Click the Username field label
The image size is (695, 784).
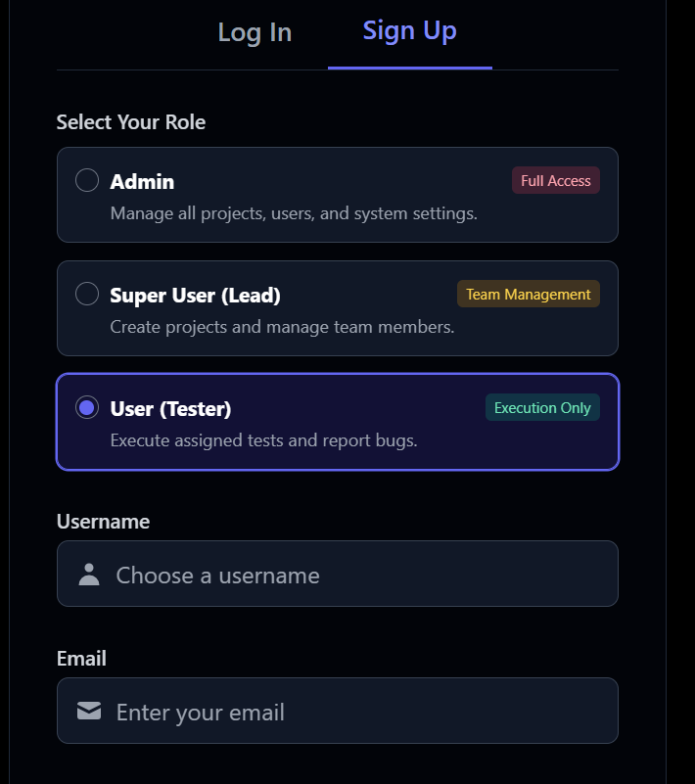click(103, 522)
